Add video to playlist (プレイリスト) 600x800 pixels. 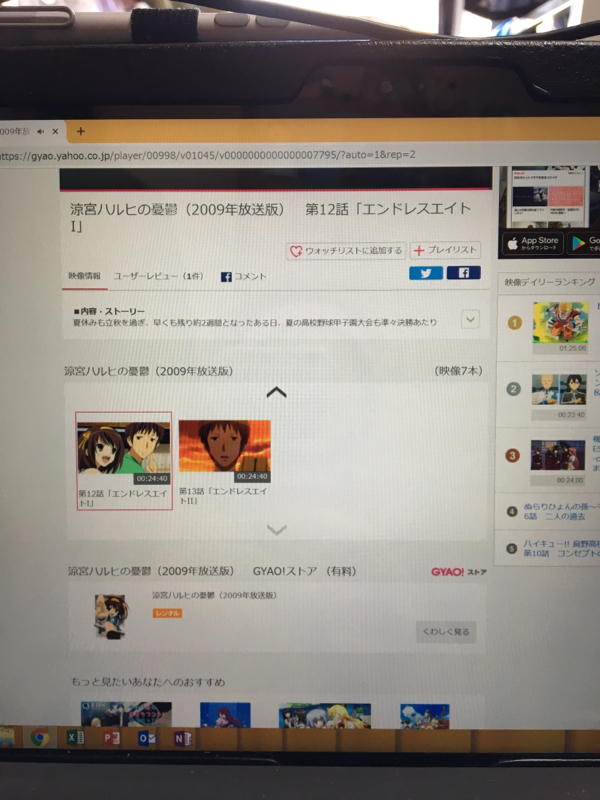445,250
